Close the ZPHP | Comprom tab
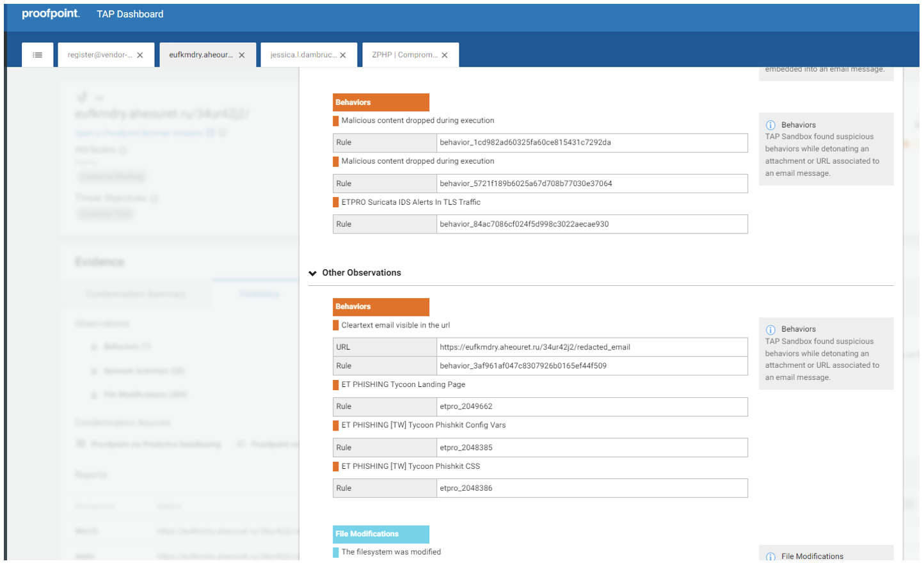Viewport: 924px width, 568px height. pyautogui.click(x=445, y=56)
